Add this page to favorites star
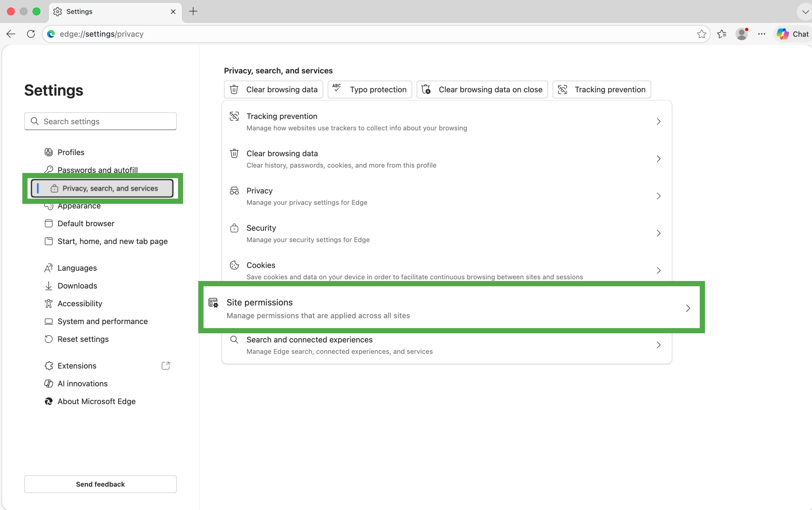Image resolution: width=812 pixels, height=510 pixels. coord(701,34)
